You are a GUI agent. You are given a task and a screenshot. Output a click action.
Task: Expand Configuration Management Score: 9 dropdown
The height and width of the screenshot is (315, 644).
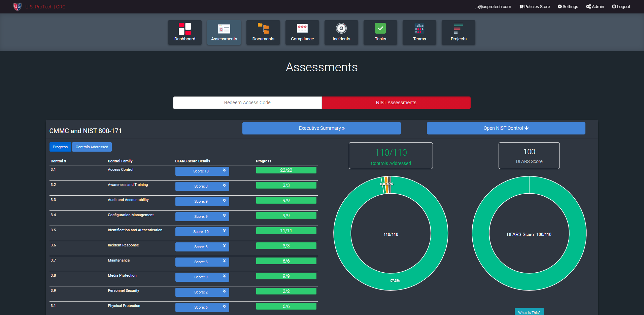click(202, 216)
